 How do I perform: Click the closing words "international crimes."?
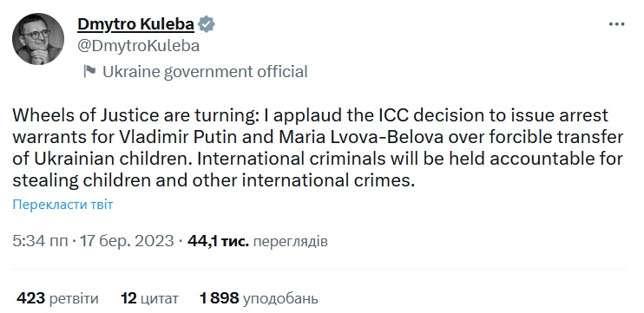[x=328, y=181]
